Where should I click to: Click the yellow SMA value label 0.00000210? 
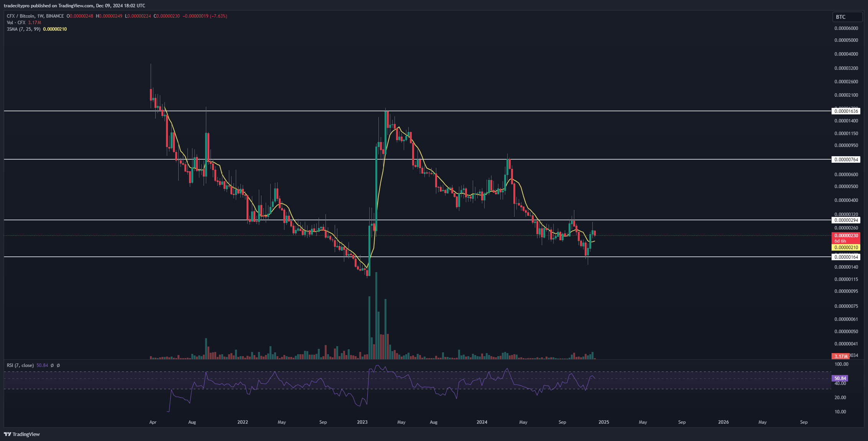(846, 248)
